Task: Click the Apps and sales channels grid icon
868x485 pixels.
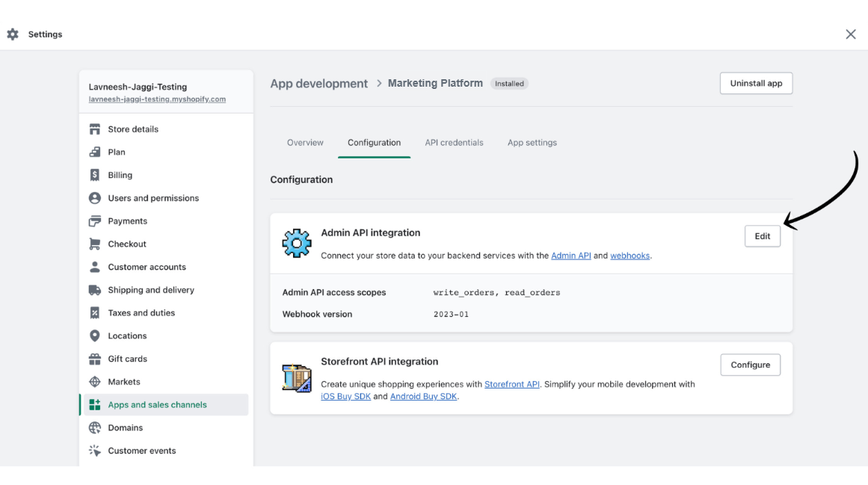Action: pyautogui.click(x=95, y=405)
